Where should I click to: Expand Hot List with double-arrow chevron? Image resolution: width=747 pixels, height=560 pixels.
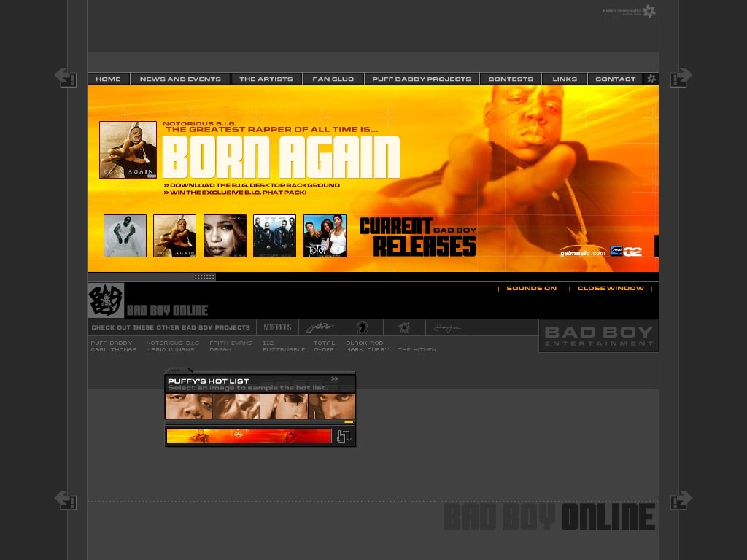tap(335, 379)
